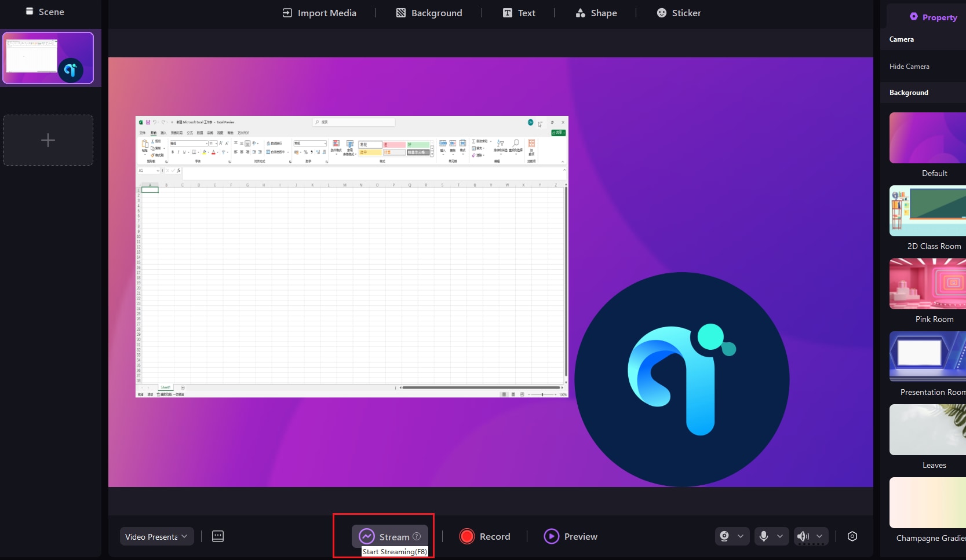Select the Leaves background
The height and width of the screenshot is (560, 966).
tap(928, 430)
